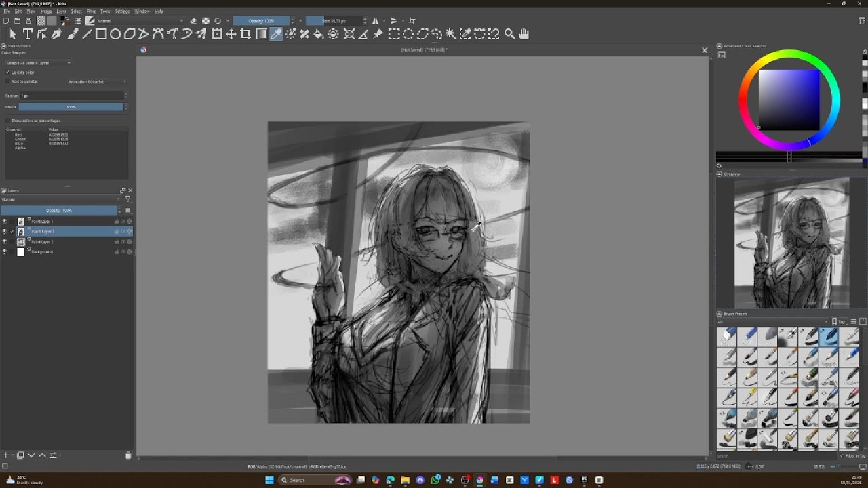Delete the selected layer using trash icon
This screenshot has height=488, width=868.
128,455
